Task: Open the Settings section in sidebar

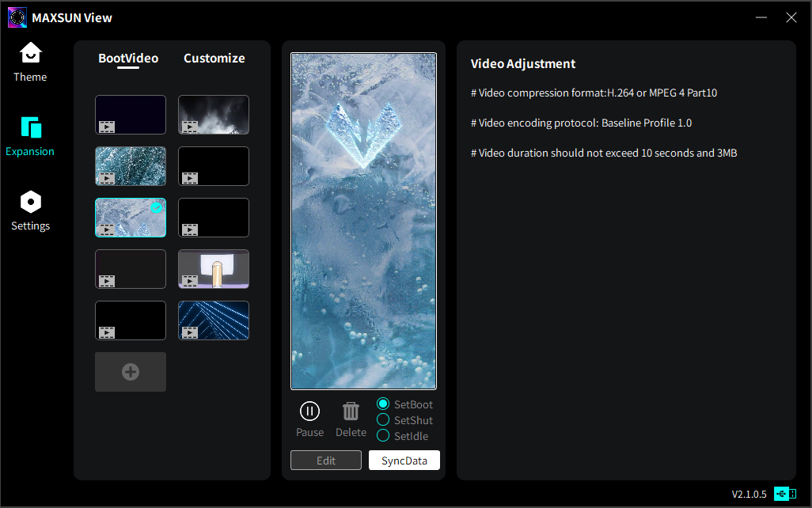Action: tap(31, 211)
